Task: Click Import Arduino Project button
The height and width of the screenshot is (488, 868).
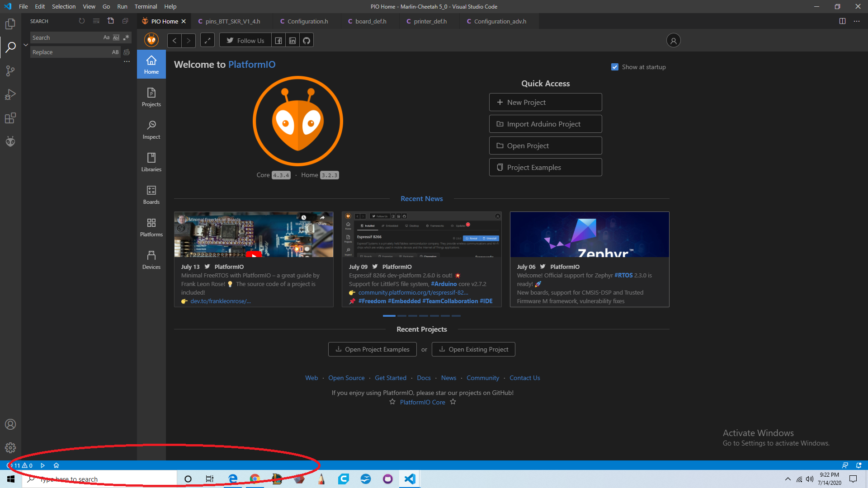Action: point(545,124)
